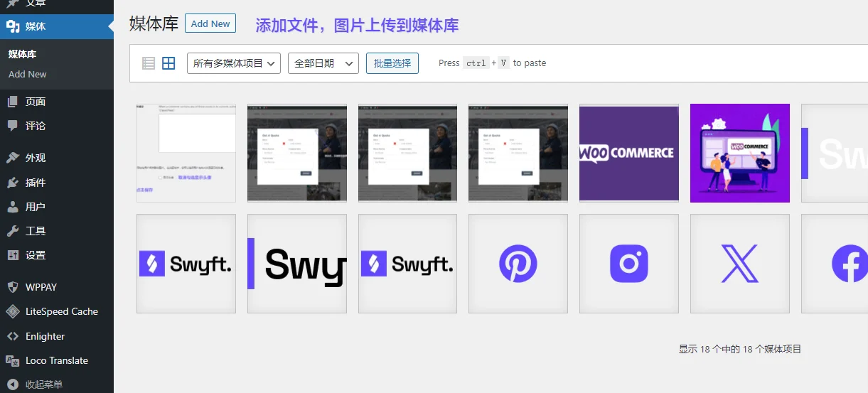The height and width of the screenshot is (393, 868).
Task: Open the WooCommerce logo purple thumbnail
Action: pyautogui.click(x=629, y=153)
